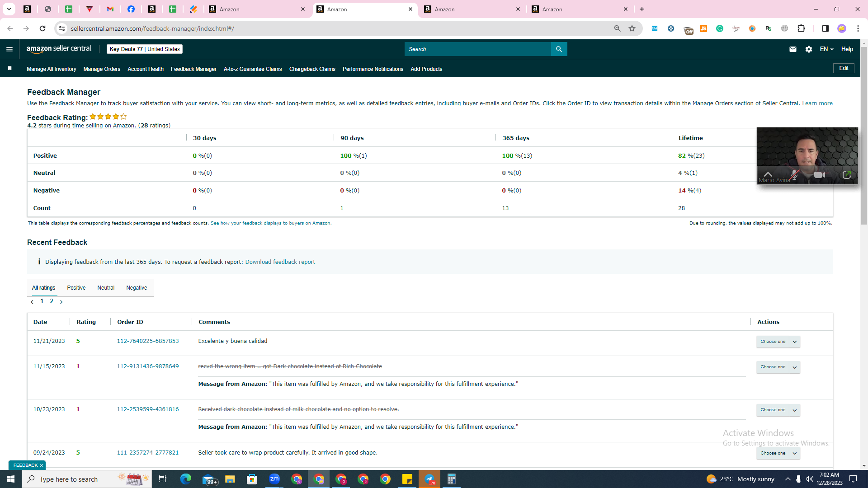Open Microsoft Edge from the taskbar
868x488 pixels.
pyautogui.click(x=186, y=479)
